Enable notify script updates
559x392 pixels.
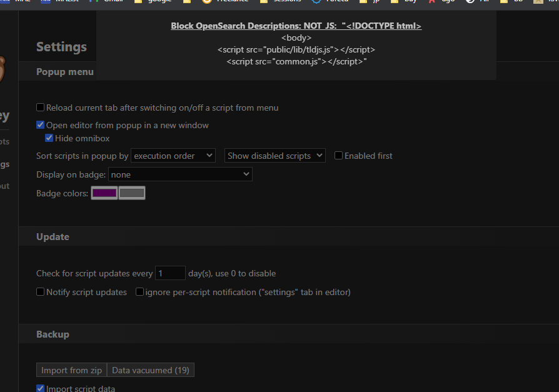[x=40, y=291]
